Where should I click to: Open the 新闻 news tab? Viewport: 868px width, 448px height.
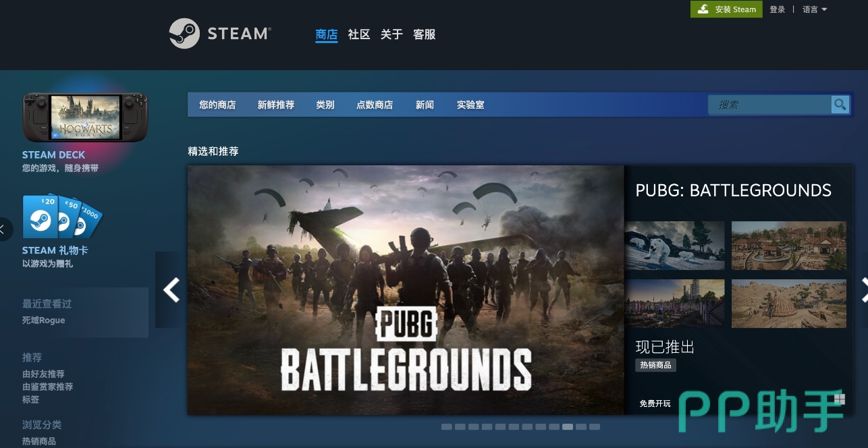425,105
